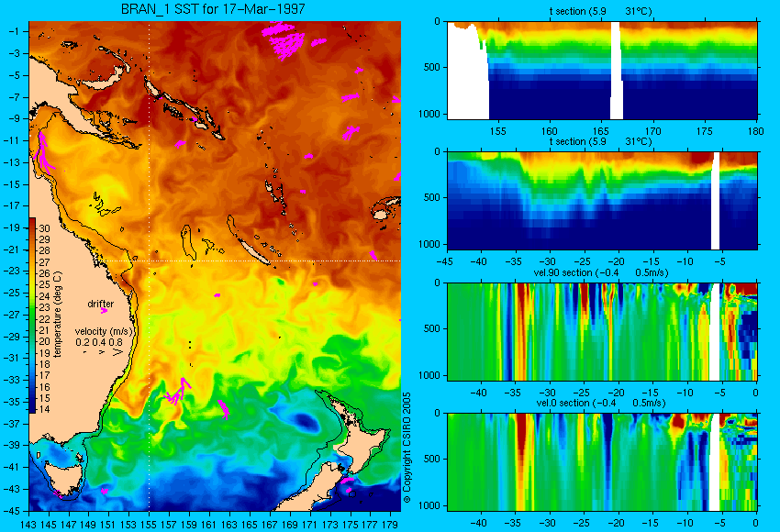Click the vel.90 section plot
The height and width of the screenshot is (532, 780).
[x=602, y=332]
